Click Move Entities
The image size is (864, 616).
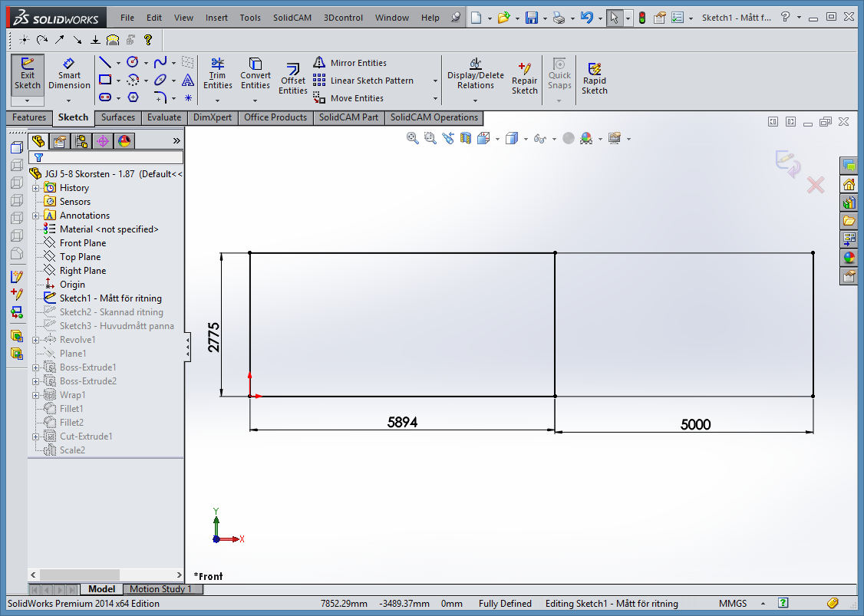(x=349, y=98)
